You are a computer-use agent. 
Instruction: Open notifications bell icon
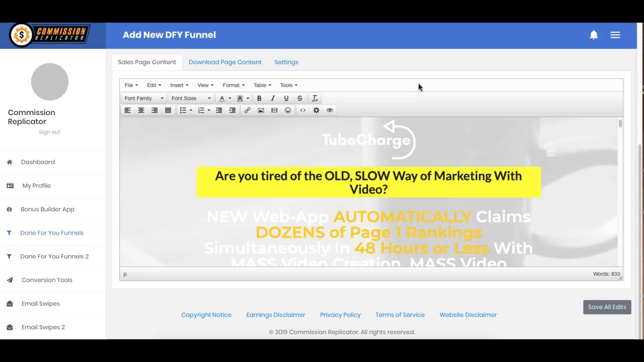[594, 35]
